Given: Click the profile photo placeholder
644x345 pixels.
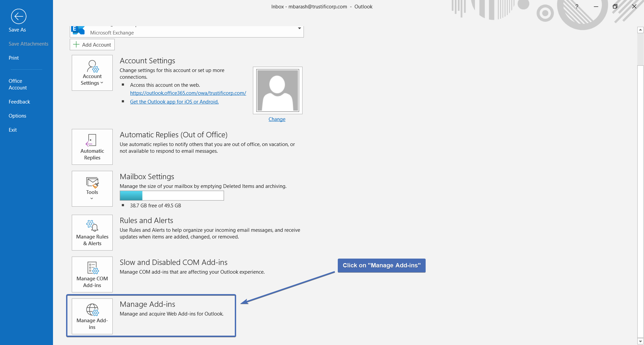Looking at the screenshot, I should point(278,90).
